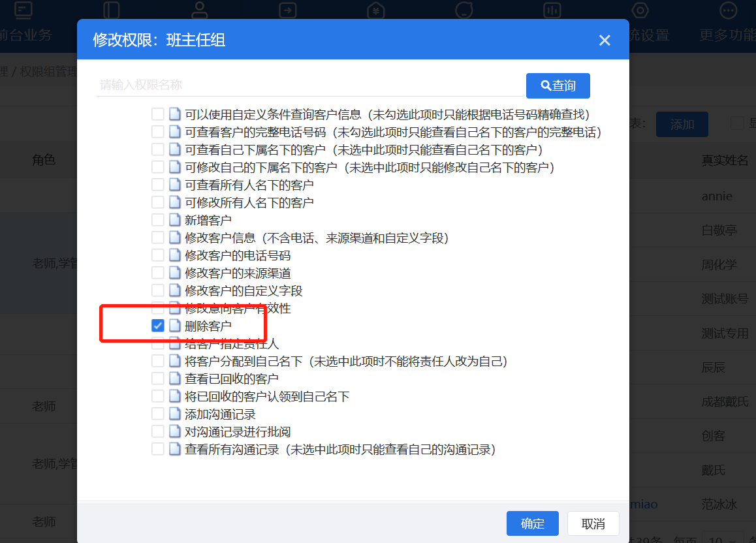The height and width of the screenshot is (543, 756).
Task: Select the 新增客户 permission label
Action: [208, 220]
